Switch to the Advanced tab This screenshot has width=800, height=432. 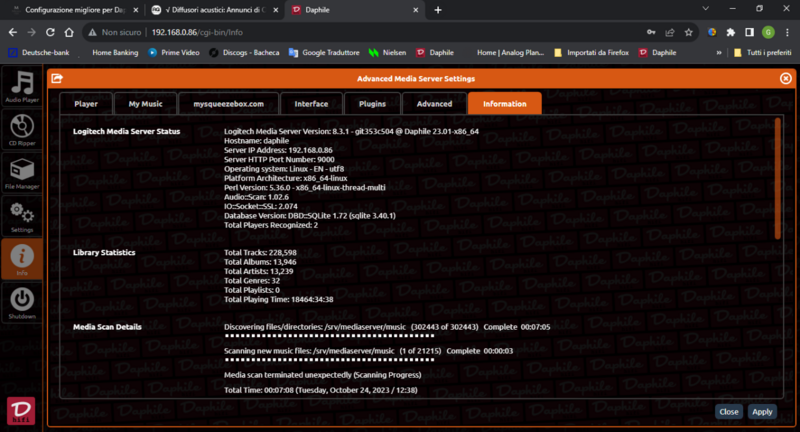[434, 103]
